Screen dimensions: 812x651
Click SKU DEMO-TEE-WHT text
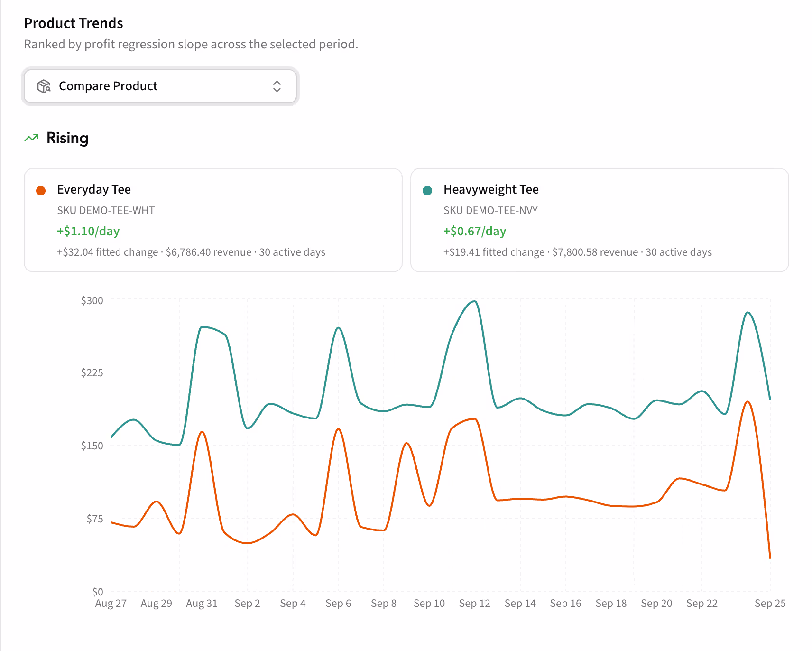pos(106,211)
